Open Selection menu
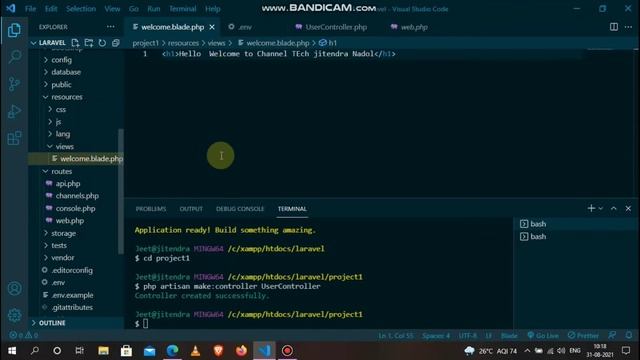Screen dimensions: 640x360 pyautogui.click(x=81, y=9)
